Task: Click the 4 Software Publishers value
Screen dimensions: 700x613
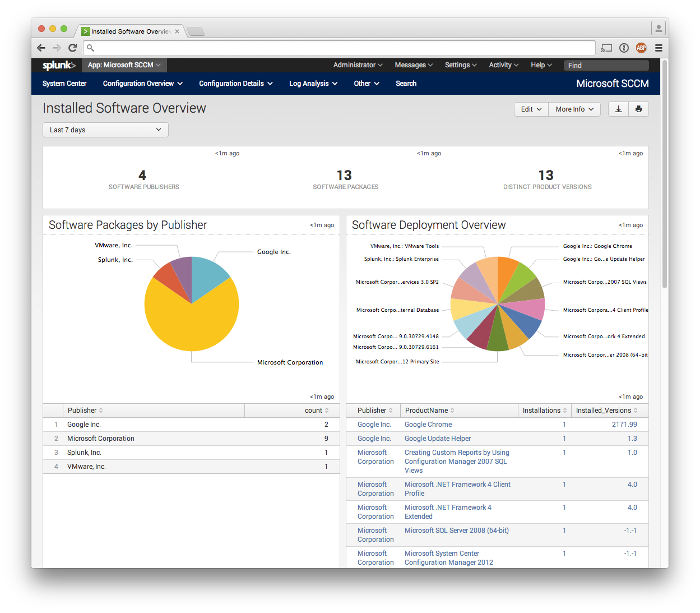Action: pyautogui.click(x=142, y=175)
